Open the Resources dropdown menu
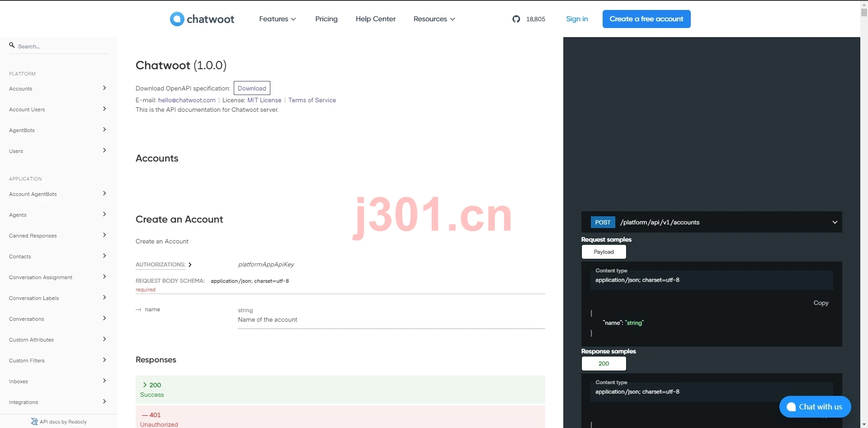The width and height of the screenshot is (868, 428). (434, 19)
